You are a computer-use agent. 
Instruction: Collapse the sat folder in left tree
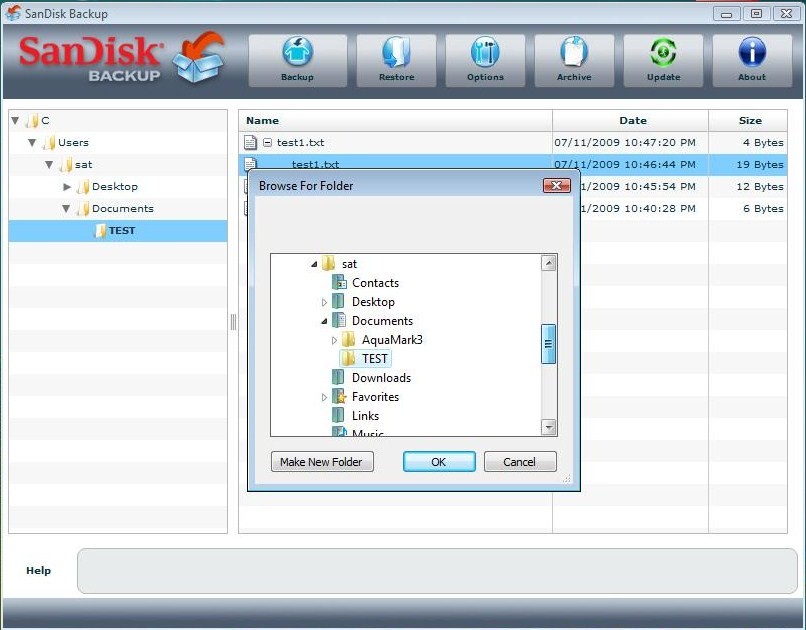click(x=49, y=165)
